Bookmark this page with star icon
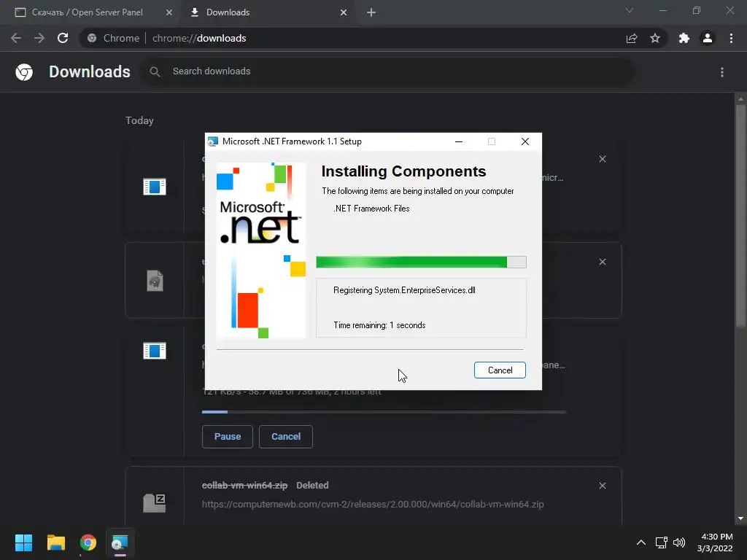 coord(655,38)
